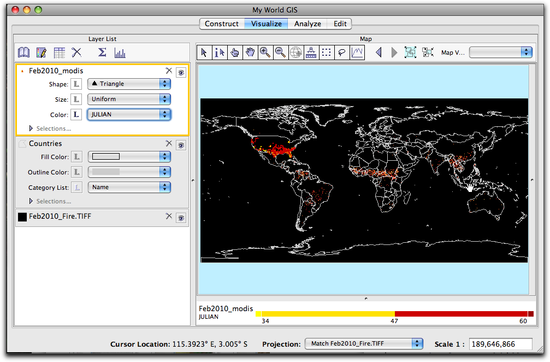Click the black Feb2010_Fire.TIFF color swatch

[22, 217]
